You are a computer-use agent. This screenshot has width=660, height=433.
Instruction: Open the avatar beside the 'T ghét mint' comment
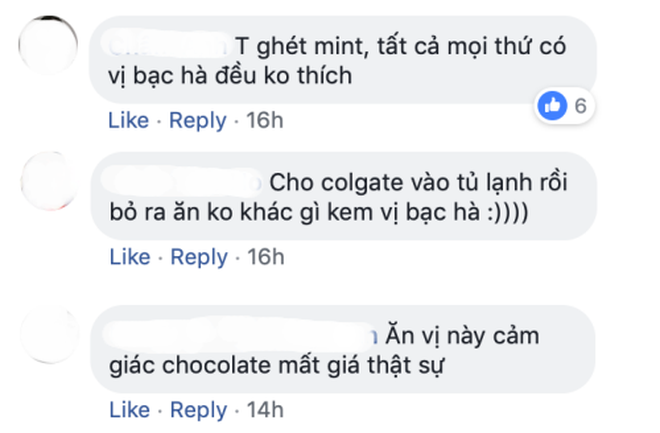click(48, 45)
